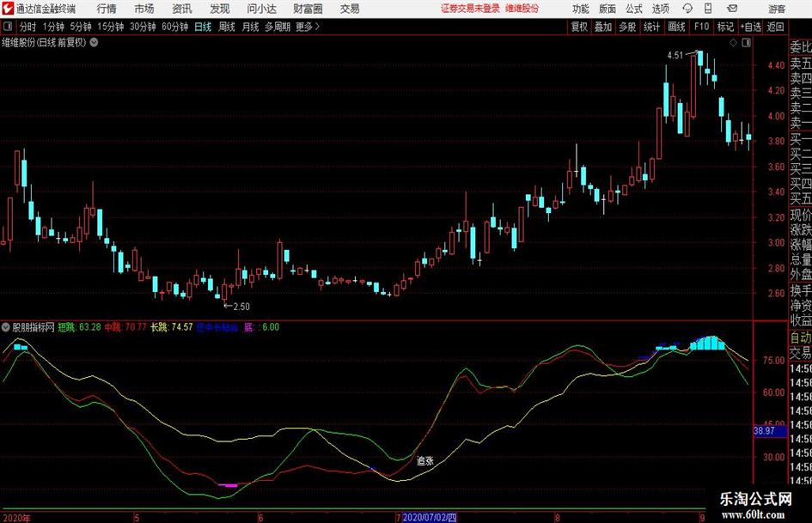Click the red 维维股份 stock name in title bar
This screenshot has width=812, height=523.
click(x=522, y=9)
